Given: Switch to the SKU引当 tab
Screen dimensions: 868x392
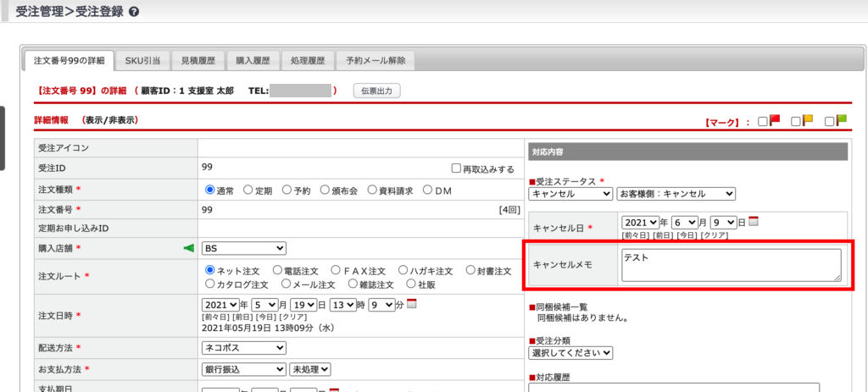Looking at the screenshot, I should [x=142, y=61].
